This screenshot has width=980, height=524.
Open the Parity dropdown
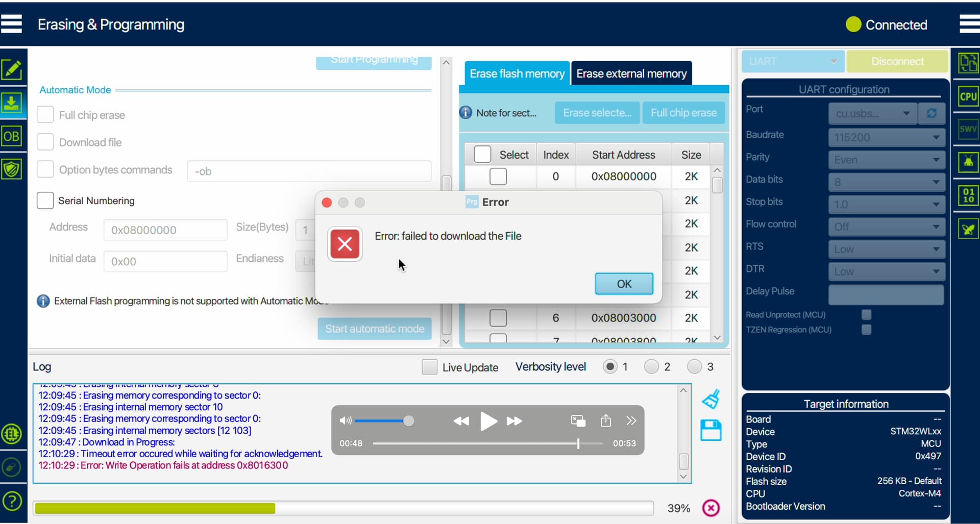pyautogui.click(x=887, y=160)
